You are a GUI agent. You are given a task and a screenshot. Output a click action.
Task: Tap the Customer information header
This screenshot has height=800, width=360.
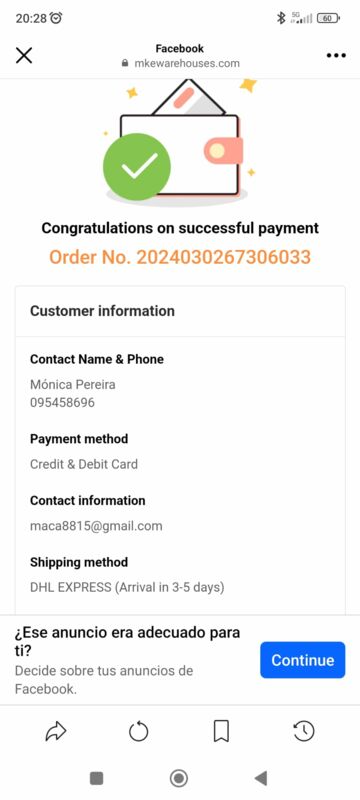pyautogui.click(x=102, y=311)
